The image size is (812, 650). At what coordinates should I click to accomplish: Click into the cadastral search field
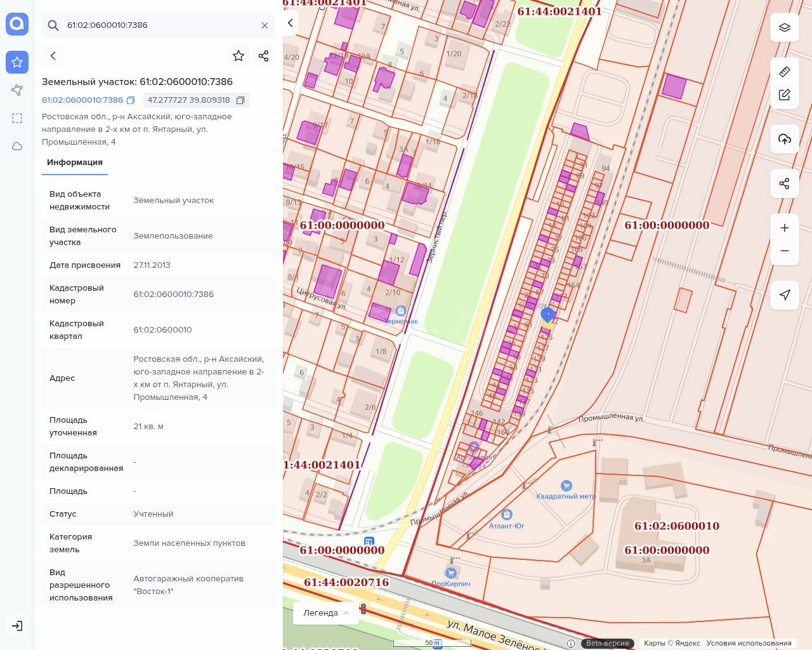159,25
